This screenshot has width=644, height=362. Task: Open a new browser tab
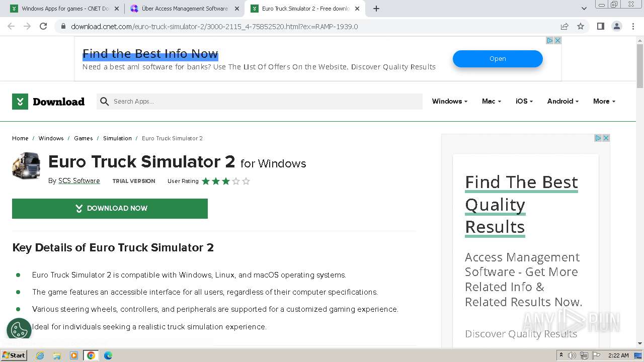tap(376, 9)
